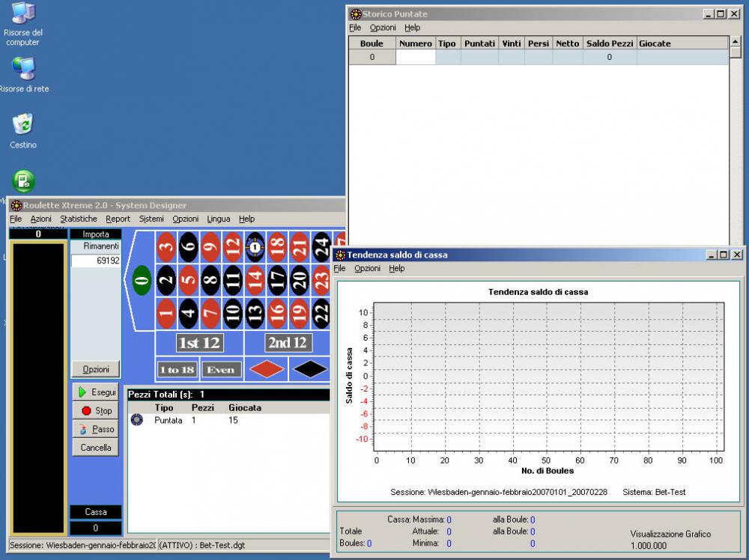The width and height of the screenshot is (749, 560).
Task: Click the Cancella button
Action: click(95, 448)
